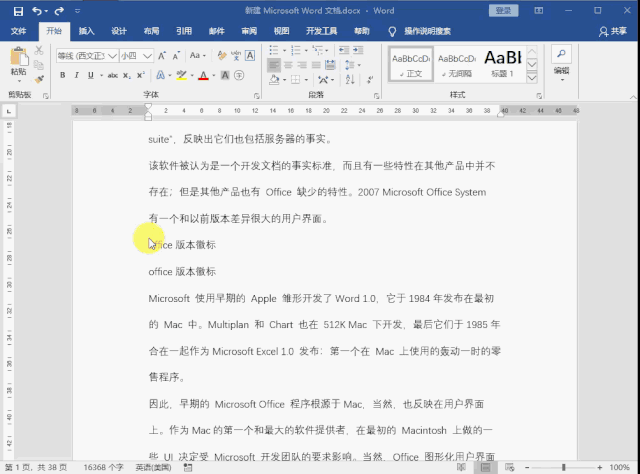Decrease font size with shrink font icon
The width and height of the screenshot is (640, 474).
(x=176, y=56)
